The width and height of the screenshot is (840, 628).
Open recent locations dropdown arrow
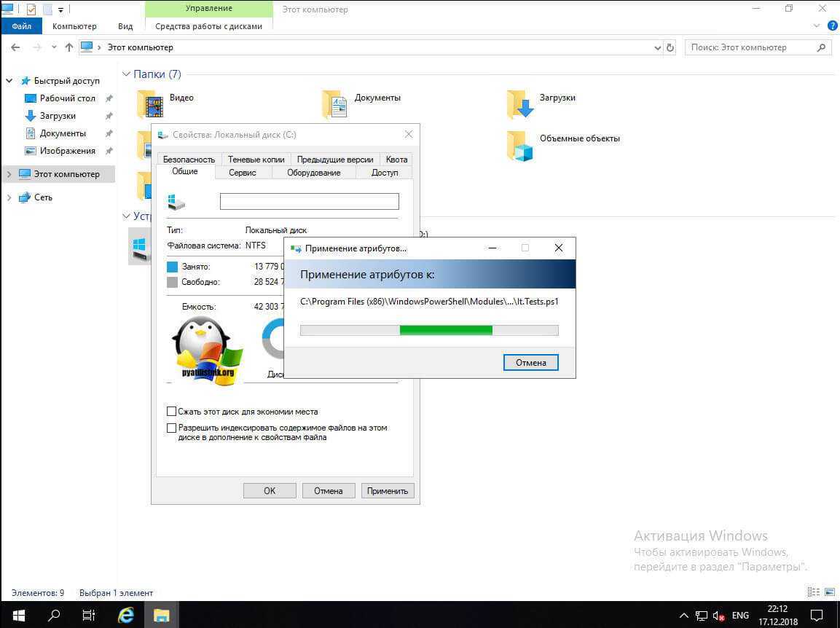pos(54,47)
